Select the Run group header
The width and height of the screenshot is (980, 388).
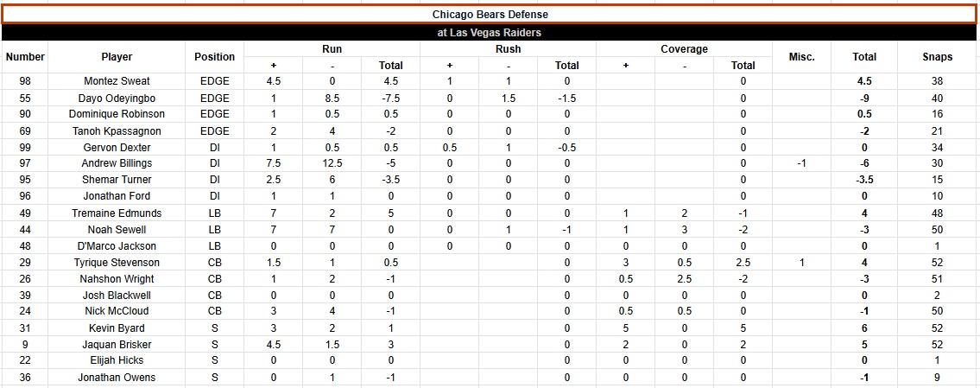(332, 49)
